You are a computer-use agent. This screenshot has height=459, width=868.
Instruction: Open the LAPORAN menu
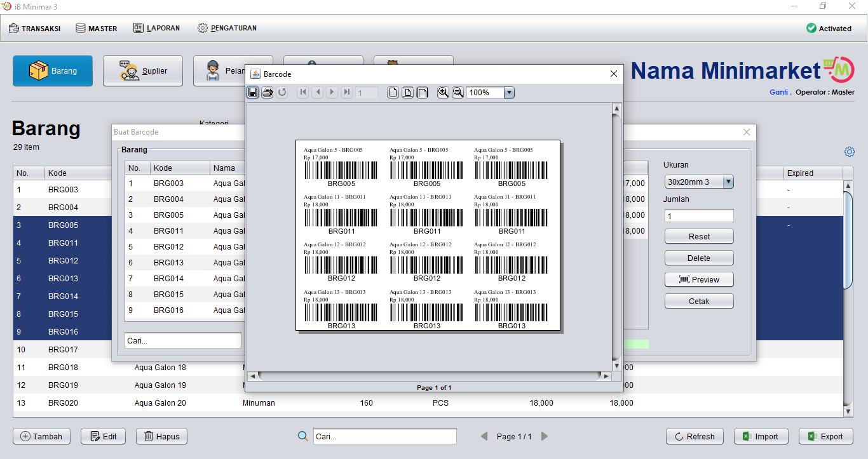[156, 28]
